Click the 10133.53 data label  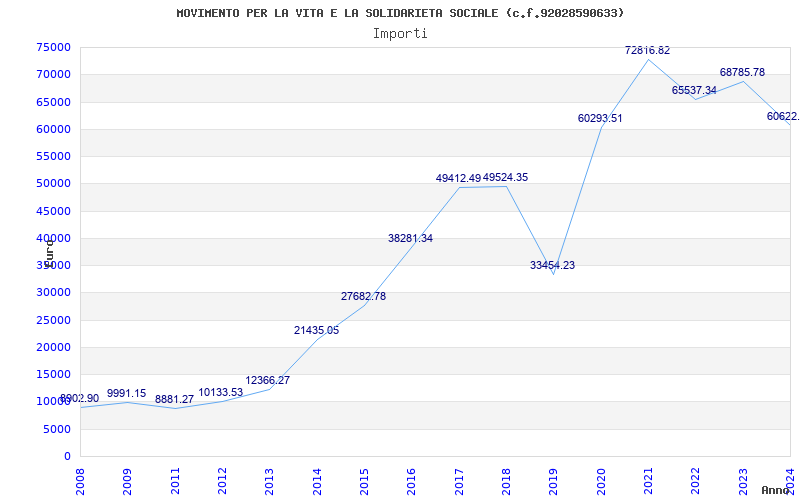coord(220,392)
